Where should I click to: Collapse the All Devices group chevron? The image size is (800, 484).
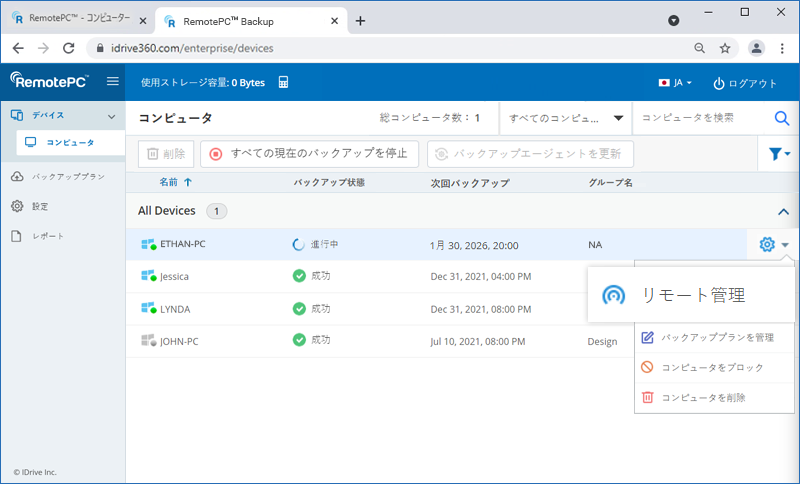click(x=783, y=212)
